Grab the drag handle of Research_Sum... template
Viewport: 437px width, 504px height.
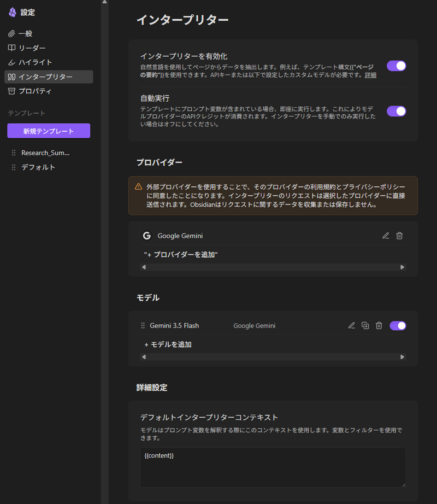[14, 153]
